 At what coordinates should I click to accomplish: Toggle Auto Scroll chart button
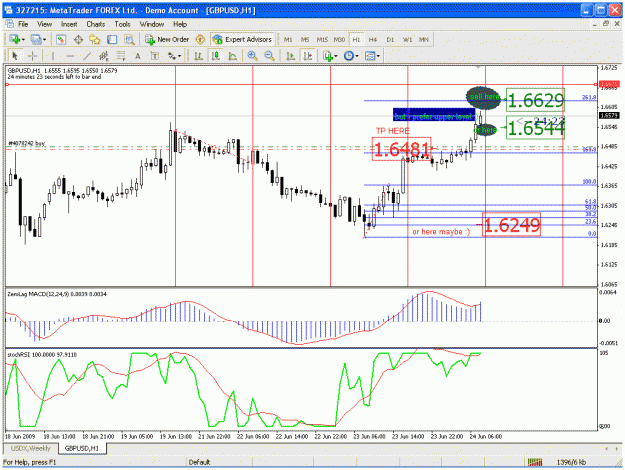click(x=291, y=56)
